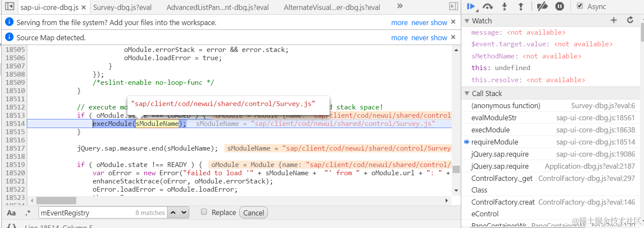Switch to AdvancedListPan...nt-dbg.js?eval tab

pyautogui.click(x=217, y=7)
